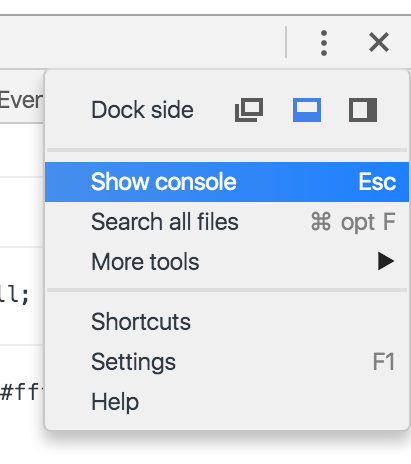Choose Show console from the menu
Screen dimensions: 411x464
227,182
